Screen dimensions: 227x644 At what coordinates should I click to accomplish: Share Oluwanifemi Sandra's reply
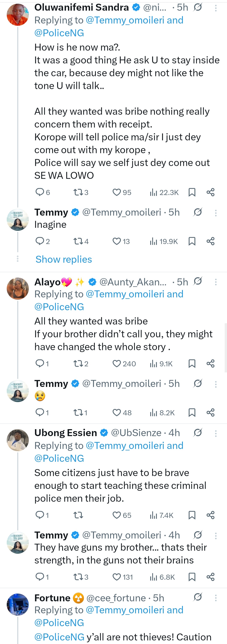click(210, 192)
